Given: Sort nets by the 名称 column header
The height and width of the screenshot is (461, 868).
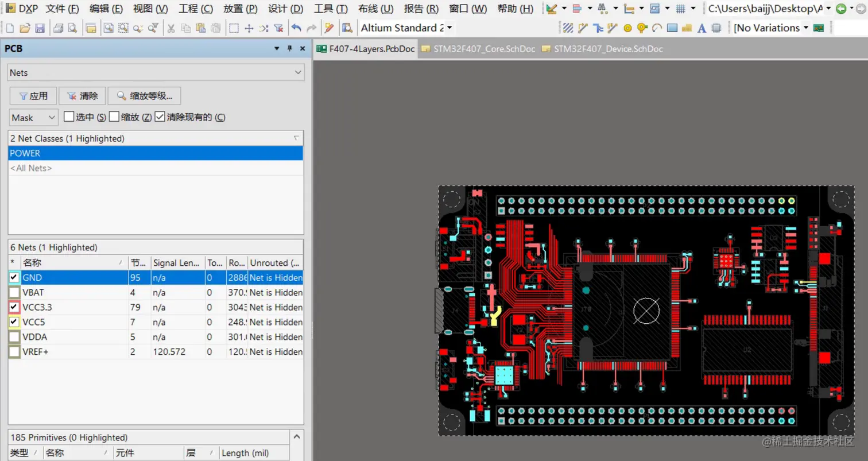Looking at the screenshot, I should (x=74, y=262).
